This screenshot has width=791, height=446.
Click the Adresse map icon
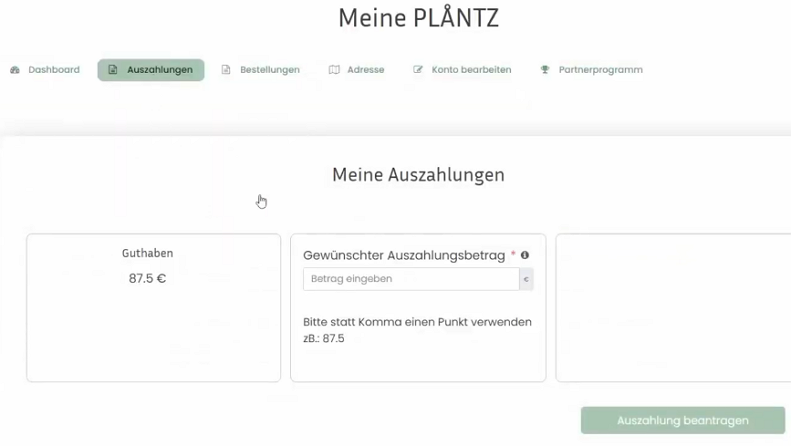(x=334, y=70)
